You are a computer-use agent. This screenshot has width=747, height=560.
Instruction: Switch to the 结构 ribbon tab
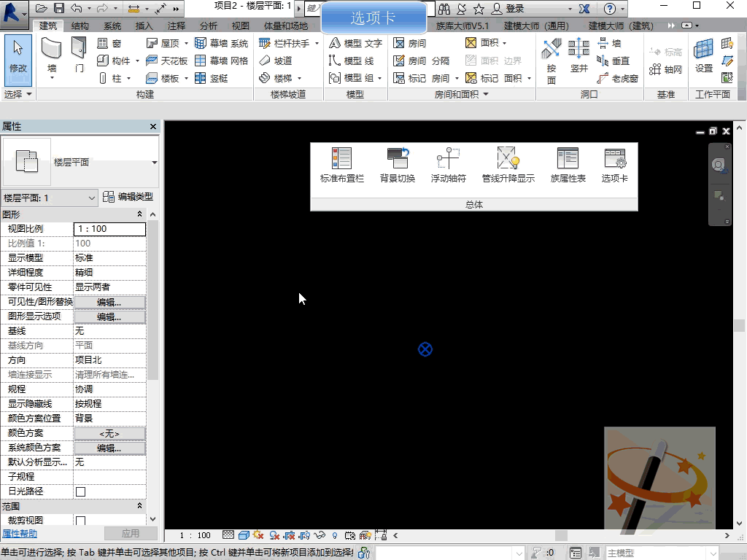(80, 26)
